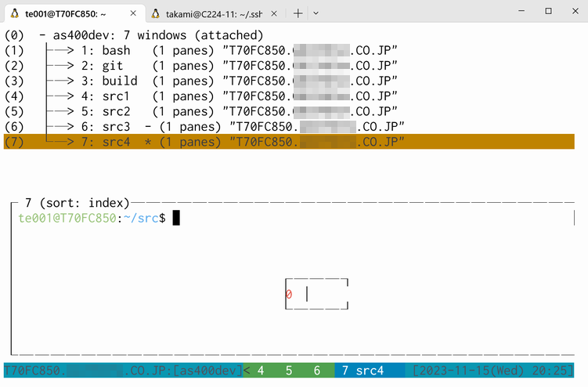The width and height of the screenshot is (588, 387).
Task: Close the takami@C224-11 tab
Action: [x=274, y=14]
